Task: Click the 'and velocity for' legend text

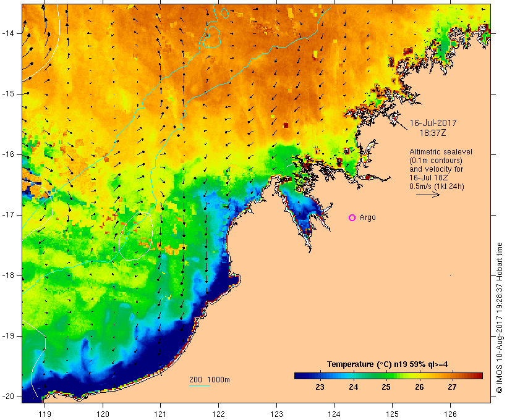Action: point(436,169)
